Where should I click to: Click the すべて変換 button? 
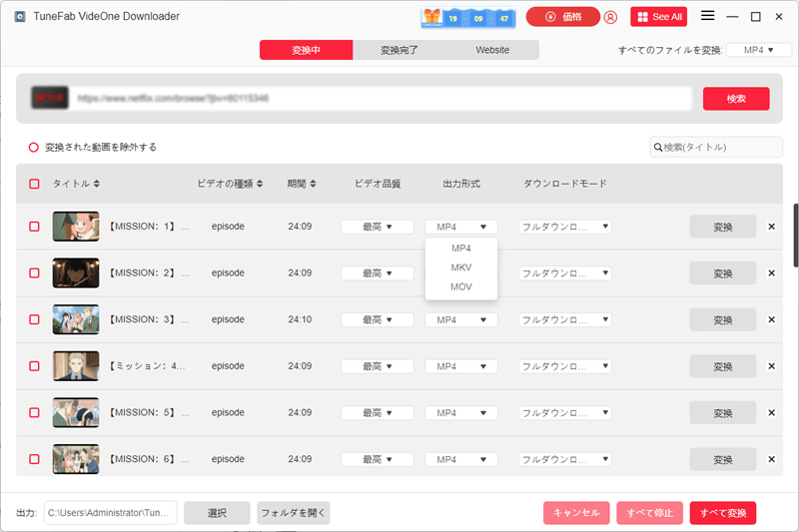(x=722, y=512)
